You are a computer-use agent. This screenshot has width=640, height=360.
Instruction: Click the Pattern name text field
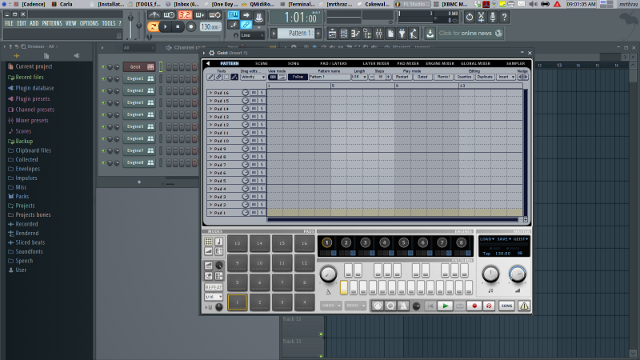(x=329, y=77)
